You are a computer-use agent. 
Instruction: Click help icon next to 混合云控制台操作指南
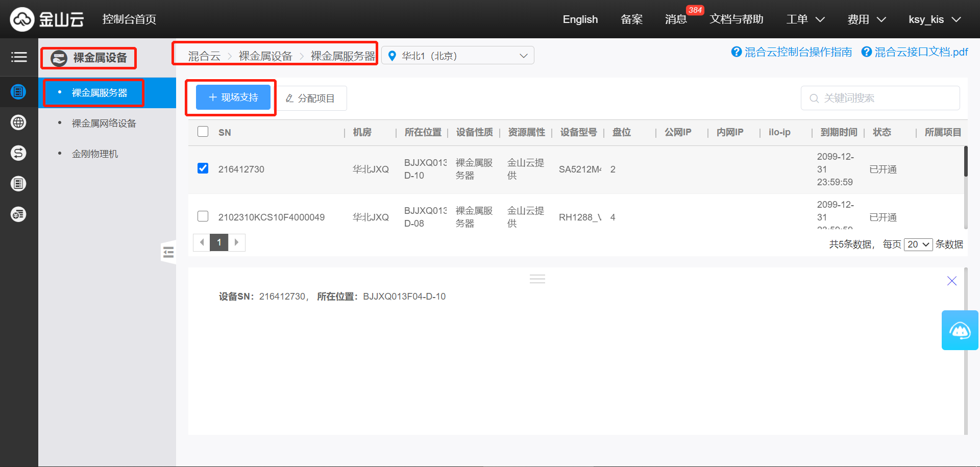click(x=737, y=52)
